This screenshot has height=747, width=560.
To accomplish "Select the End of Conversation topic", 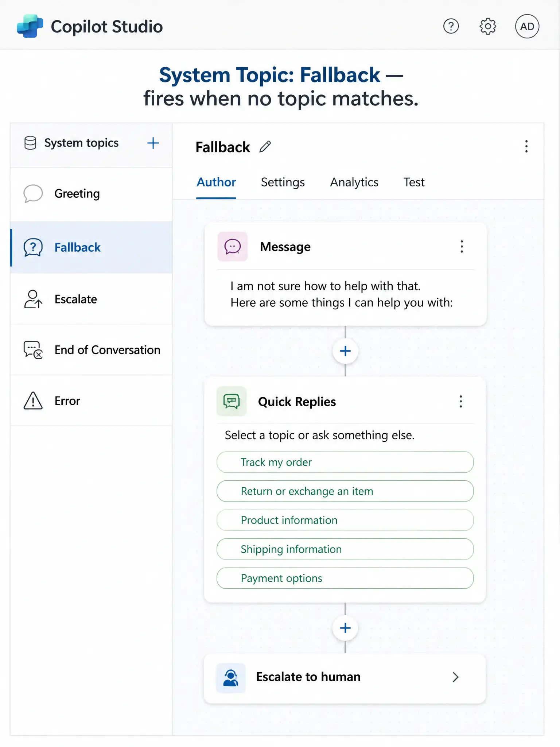I will 92,350.
